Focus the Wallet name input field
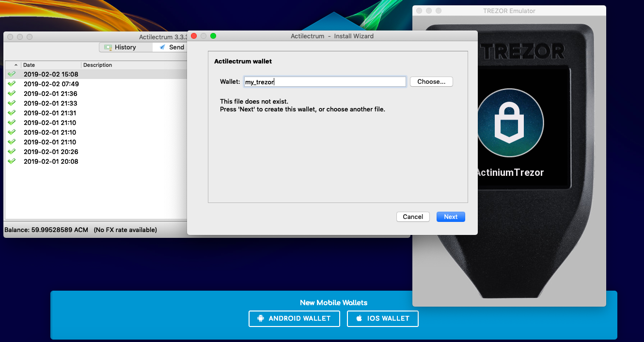Viewport: 644px width, 342px height. [324, 82]
